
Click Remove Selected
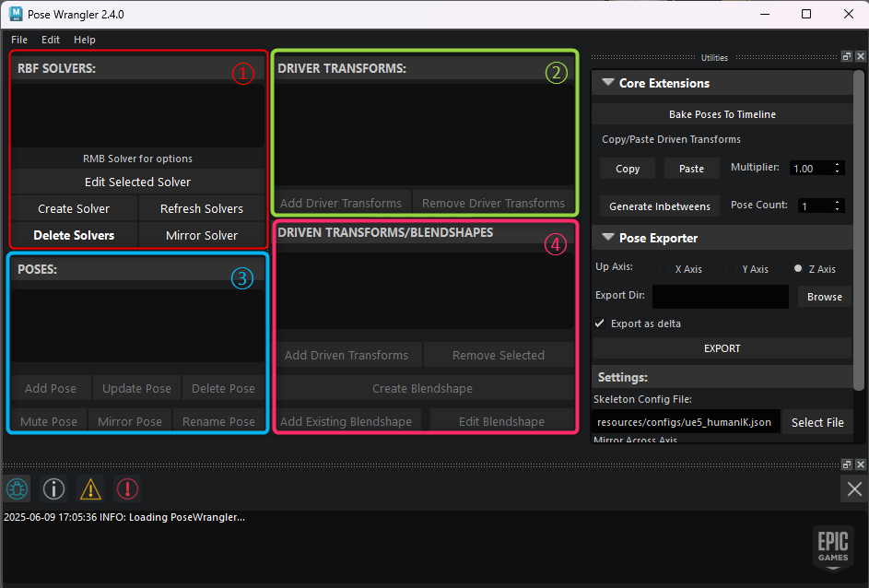[x=499, y=355]
